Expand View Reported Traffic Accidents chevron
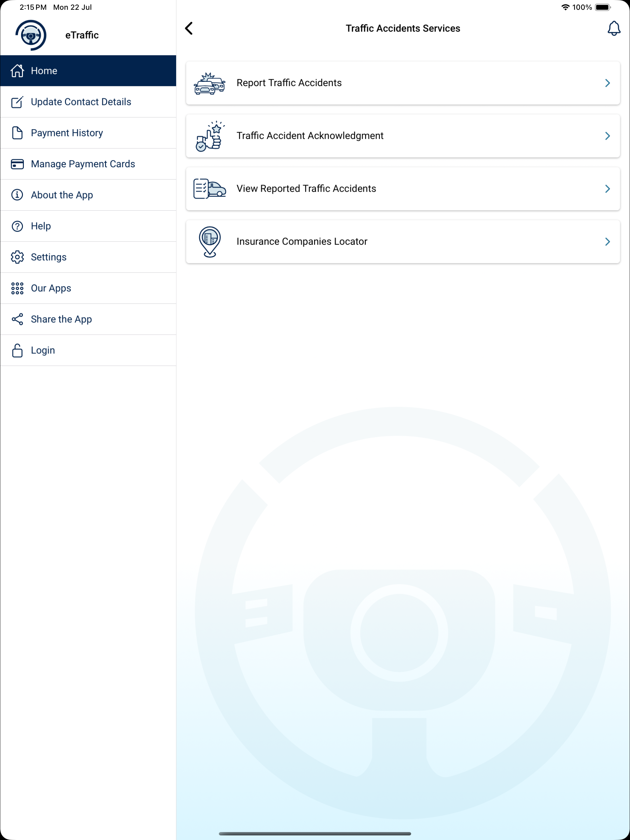 click(607, 189)
